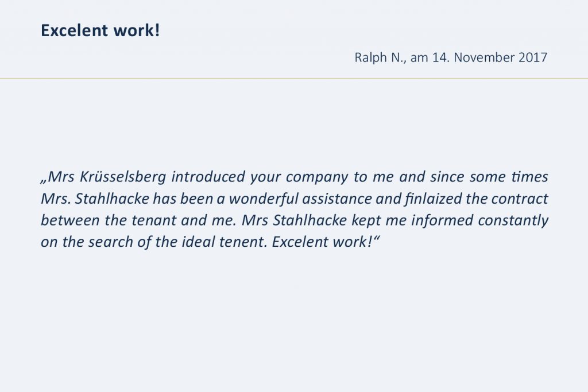Click the word "assistance" in the quote
This screenshot has width=588, height=392.
click(x=337, y=199)
